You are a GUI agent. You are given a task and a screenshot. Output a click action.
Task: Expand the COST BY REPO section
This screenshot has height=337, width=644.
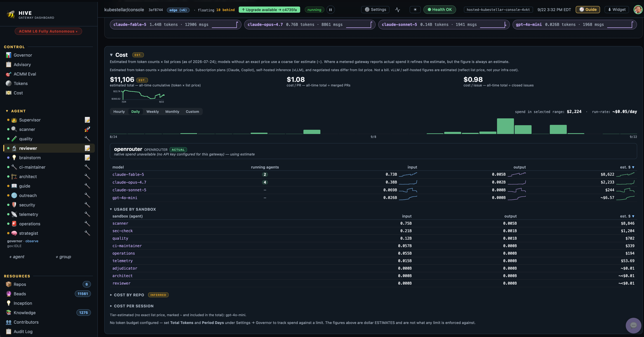(x=129, y=295)
